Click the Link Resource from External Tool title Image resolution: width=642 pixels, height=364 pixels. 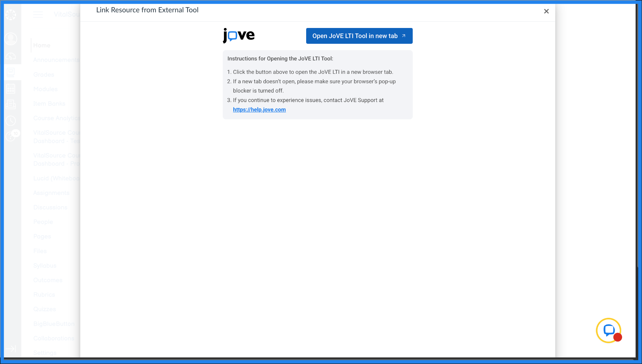click(147, 10)
